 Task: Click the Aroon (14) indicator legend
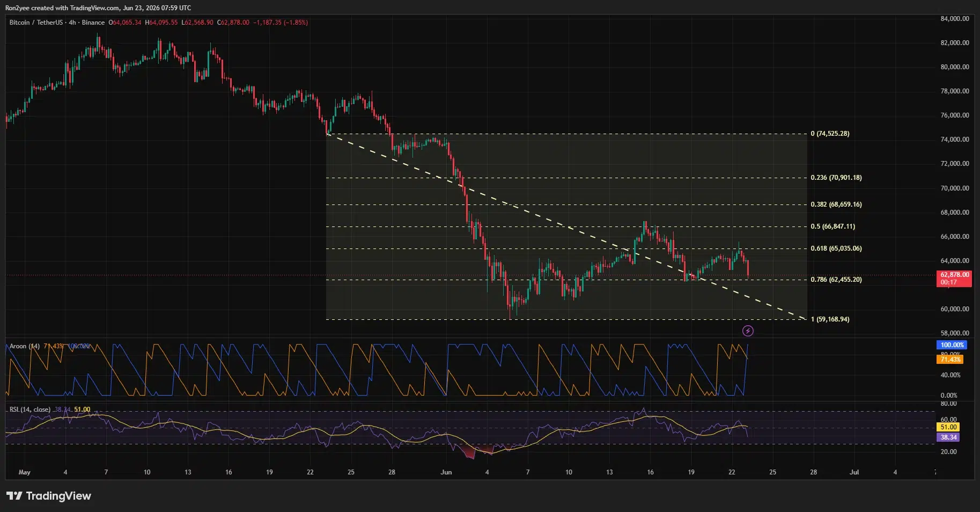[25, 346]
